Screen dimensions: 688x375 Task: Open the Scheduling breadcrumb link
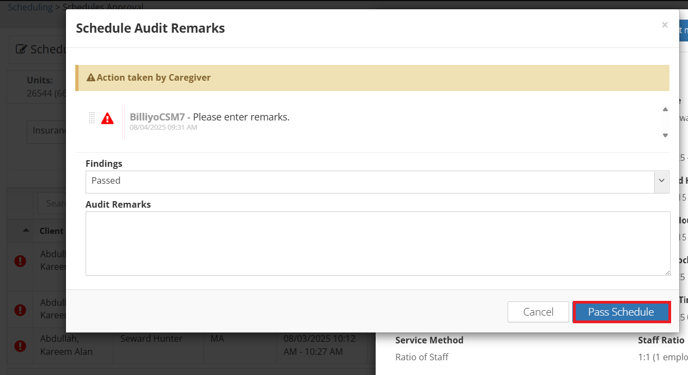(30, 7)
